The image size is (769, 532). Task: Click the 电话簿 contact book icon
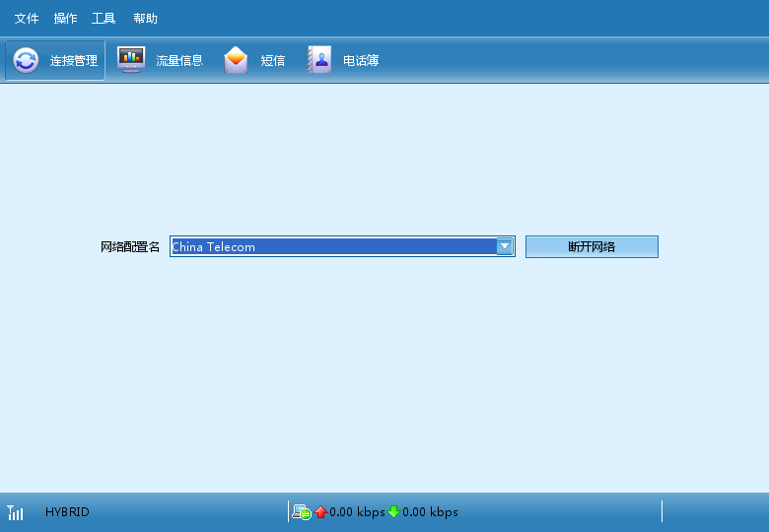click(x=319, y=60)
